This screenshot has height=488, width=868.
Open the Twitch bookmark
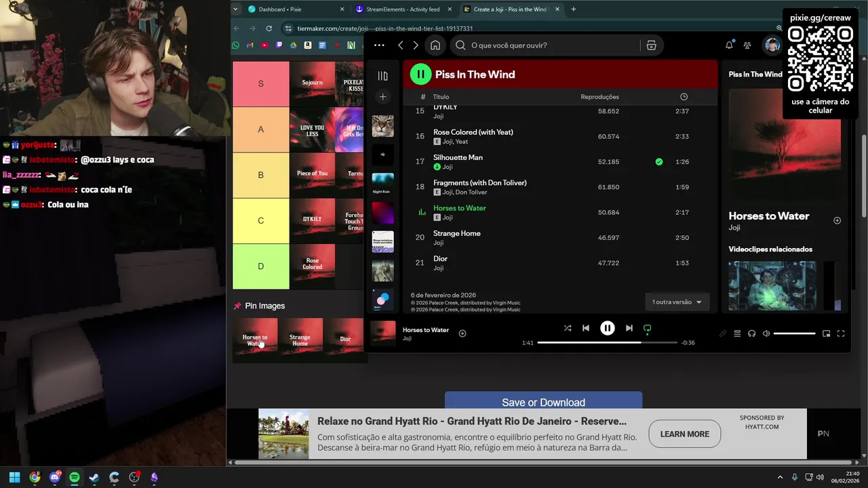point(279,45)
